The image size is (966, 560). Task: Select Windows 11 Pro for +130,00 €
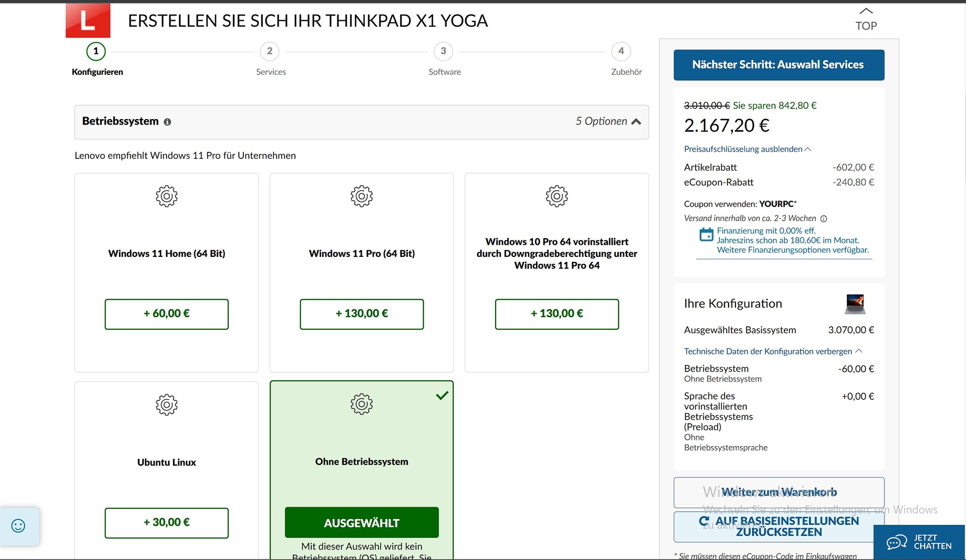pos(362,314)
